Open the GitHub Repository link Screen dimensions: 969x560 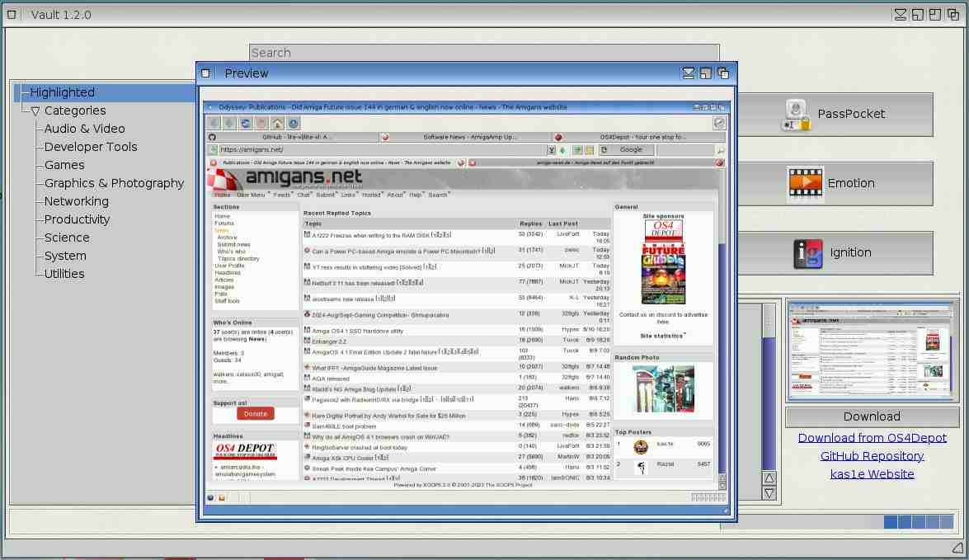(x=872, y=456)
